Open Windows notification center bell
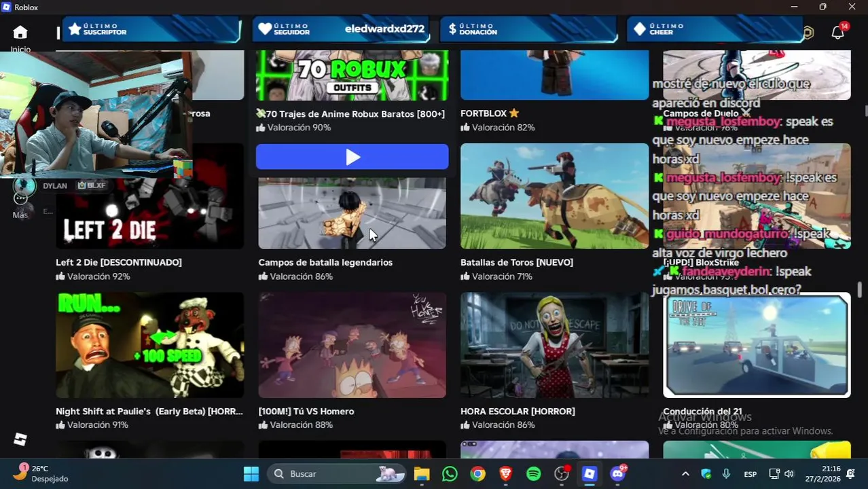This screenshot has width=868, height=489. point(851,474)
